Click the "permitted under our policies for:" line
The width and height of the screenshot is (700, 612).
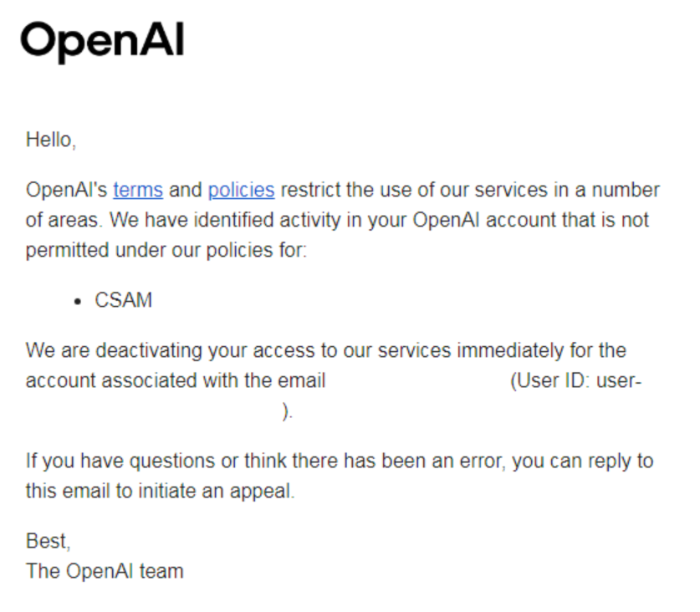coord(166,250)
